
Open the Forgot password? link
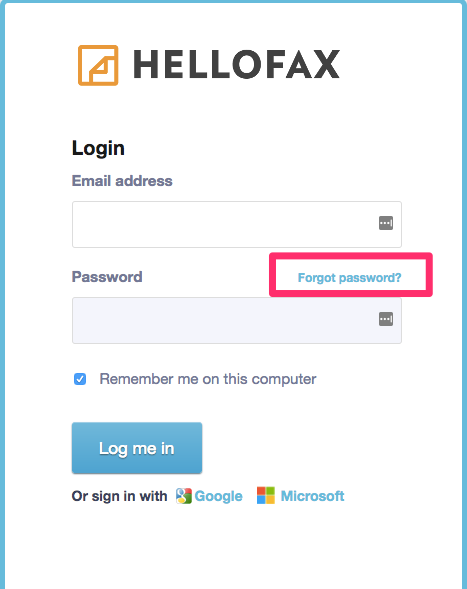pos(349,278)
